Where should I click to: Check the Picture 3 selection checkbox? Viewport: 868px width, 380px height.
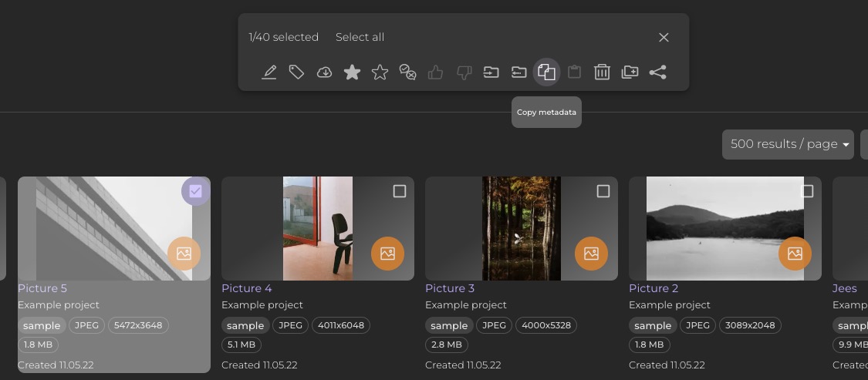(603, 191)
